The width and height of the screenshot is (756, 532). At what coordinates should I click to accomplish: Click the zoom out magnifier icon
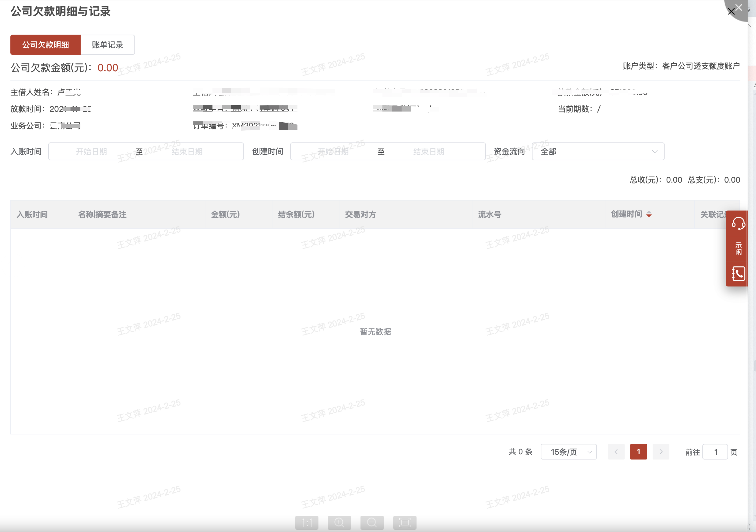[372, 522]
